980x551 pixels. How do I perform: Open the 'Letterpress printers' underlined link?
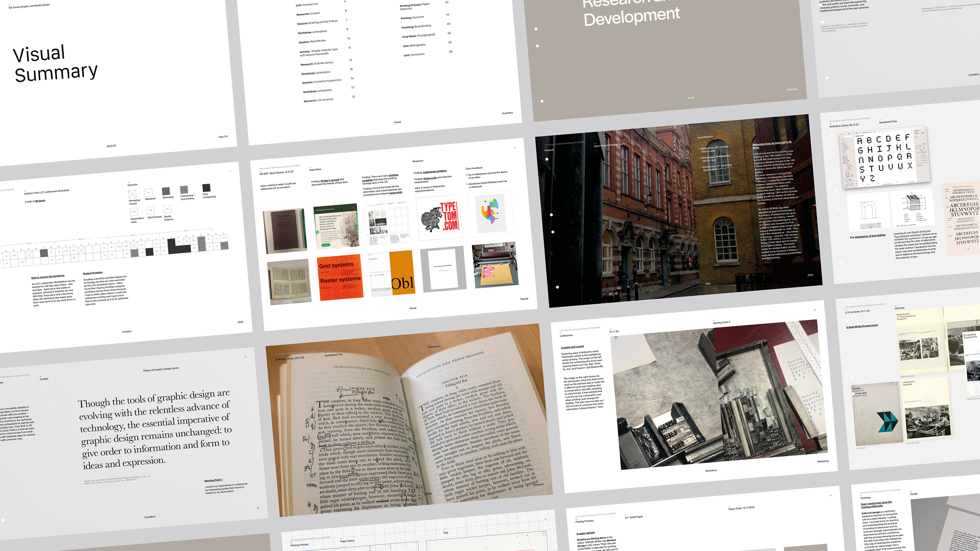tap(435, 172)
